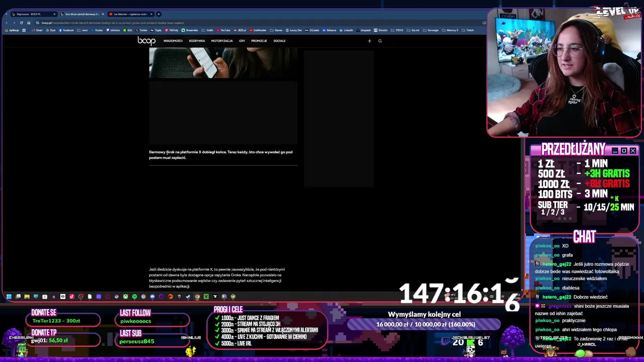Viewport: 644px width, 362px height.
Task: Open Discord from the taskbar
Action: coord(152,297)
